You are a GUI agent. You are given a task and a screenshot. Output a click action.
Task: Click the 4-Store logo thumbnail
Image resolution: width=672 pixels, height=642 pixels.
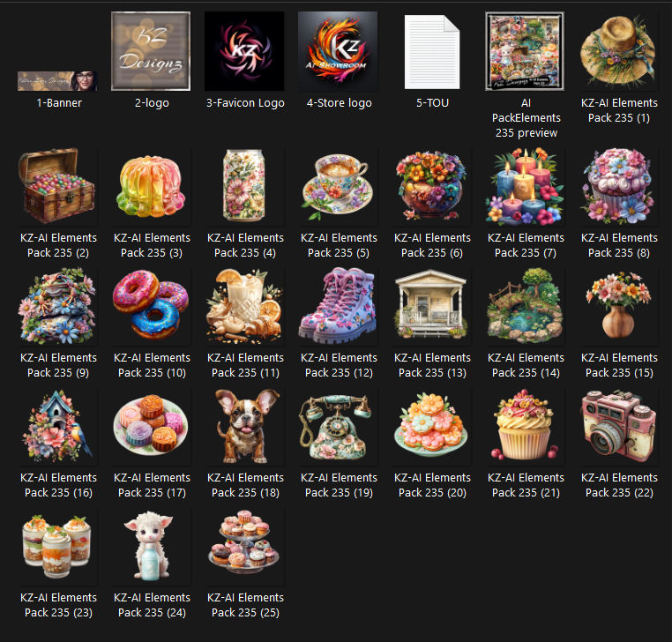tap(338, 51)
